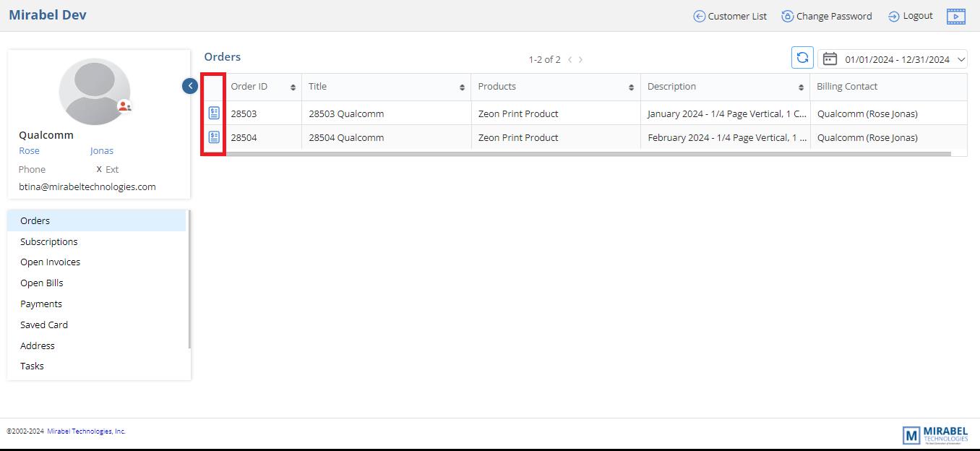The image size is (980, 451).
Task: Click the btina@mirabeltechnologies.com email address
Action: click(87, 186)
